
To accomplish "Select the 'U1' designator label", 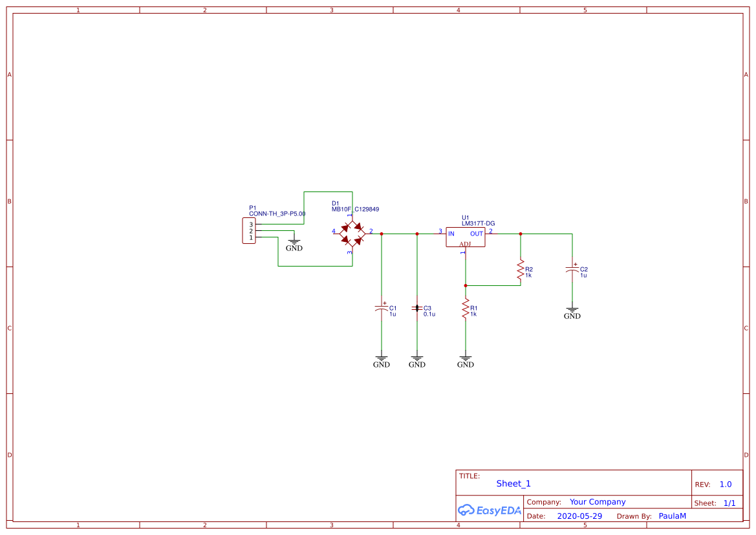I will (465, 217).
